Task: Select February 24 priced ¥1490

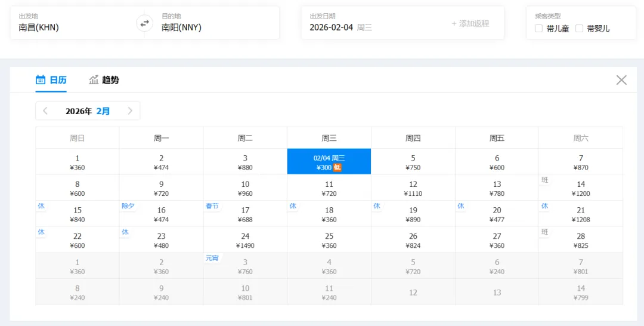Action: click(245, 239)
